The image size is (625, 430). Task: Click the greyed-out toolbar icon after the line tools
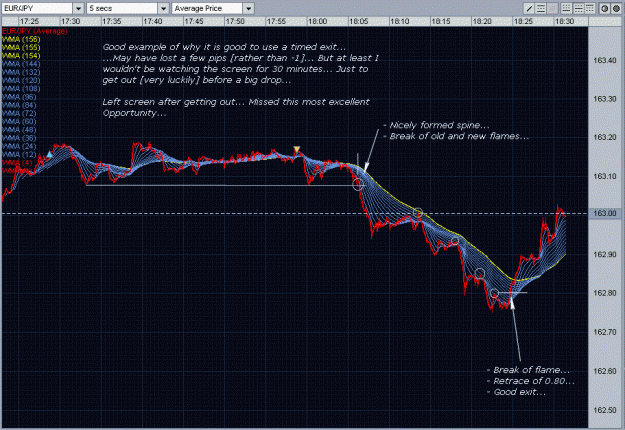coord(552,8)
